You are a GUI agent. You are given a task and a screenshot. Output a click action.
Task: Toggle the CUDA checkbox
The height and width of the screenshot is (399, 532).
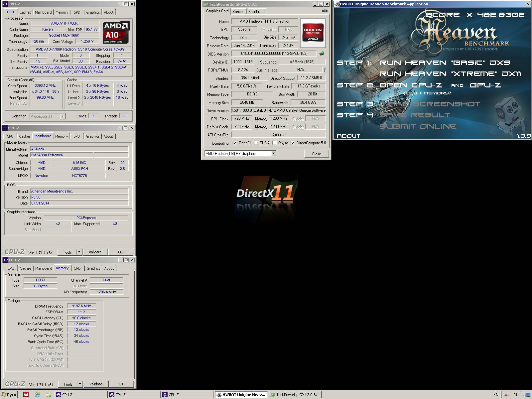(256, 143)
